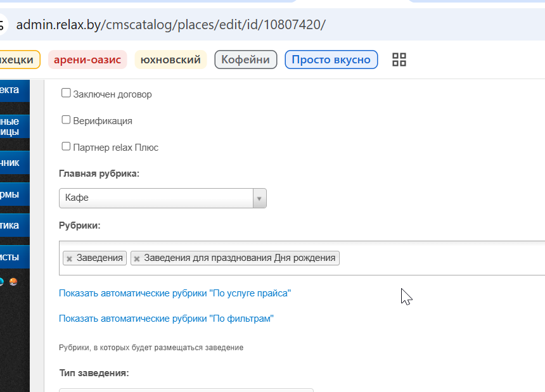Open the "Просто вкусно" tab group
Image resolution: width=545 pixels, height=392 pixels.
[x=331, y=60]
